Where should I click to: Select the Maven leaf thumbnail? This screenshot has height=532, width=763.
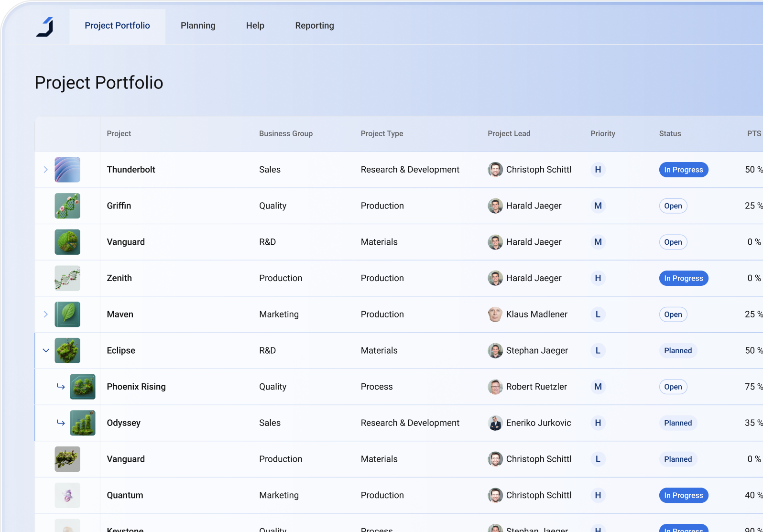pos(67,315)
